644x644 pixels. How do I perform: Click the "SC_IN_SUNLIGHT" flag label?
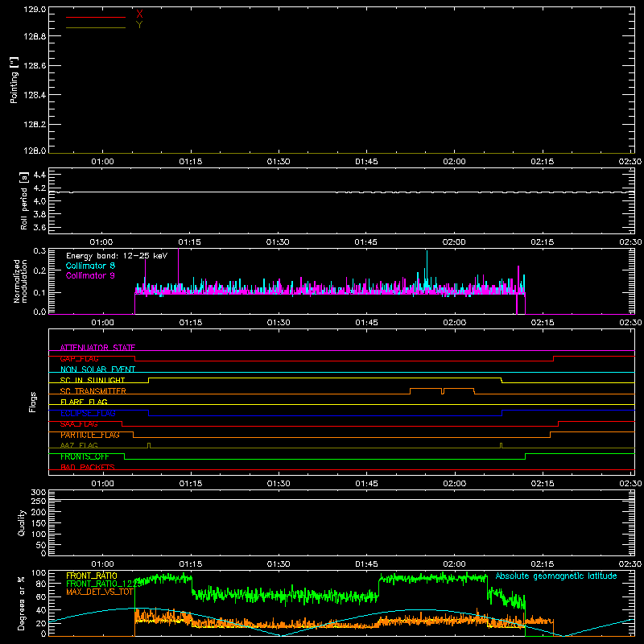tap(93, 380)
